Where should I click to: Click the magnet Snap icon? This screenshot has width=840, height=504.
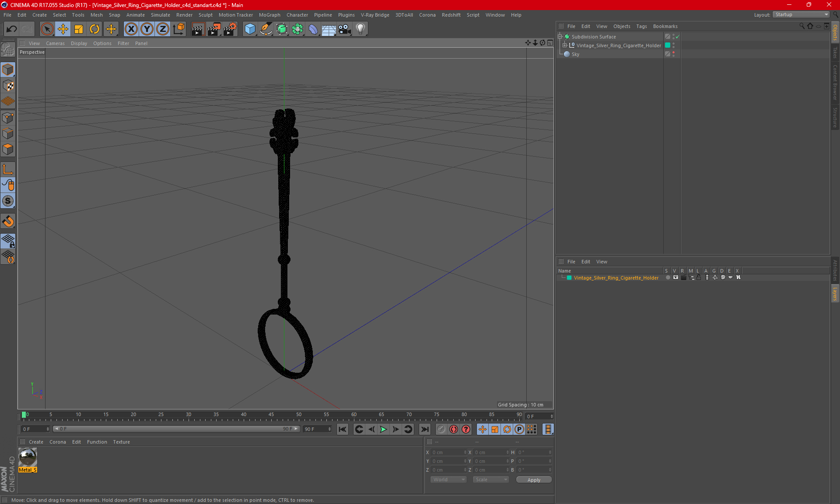pos(8,221)
